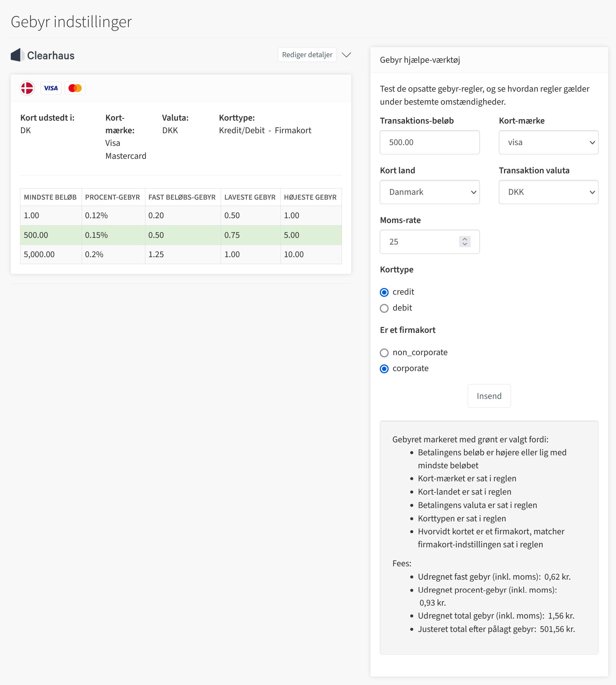Click the PROCENT-GEBYR column header
This screenshot has height=685, width=616.
(113, 197)
